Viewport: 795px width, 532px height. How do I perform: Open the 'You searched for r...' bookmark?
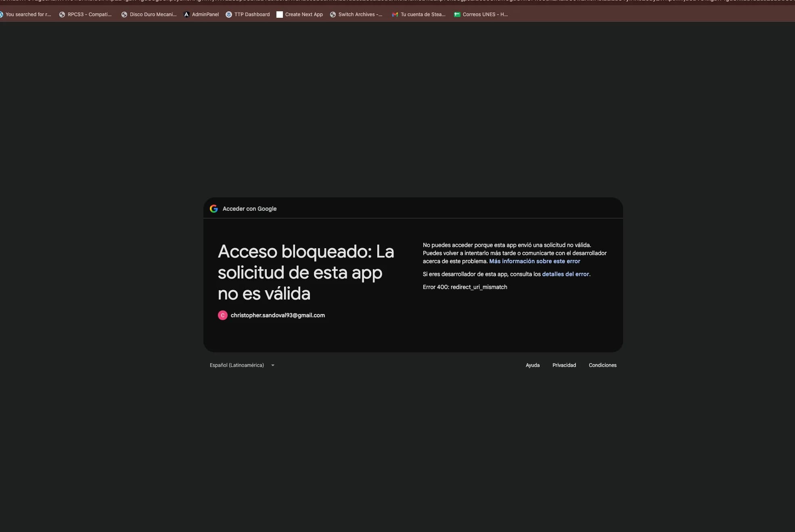25,15
